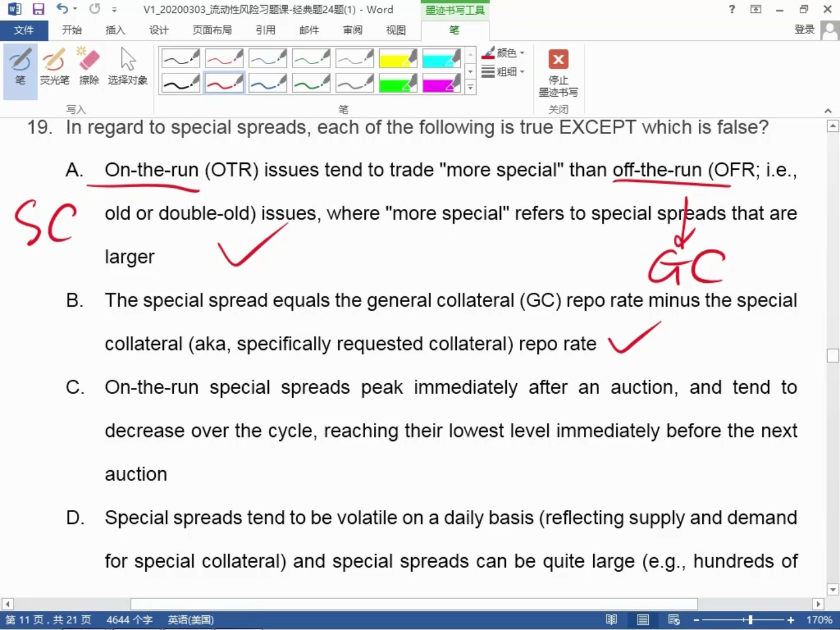
Task: Pick the thin black pen style
Action: click(181, 58)
